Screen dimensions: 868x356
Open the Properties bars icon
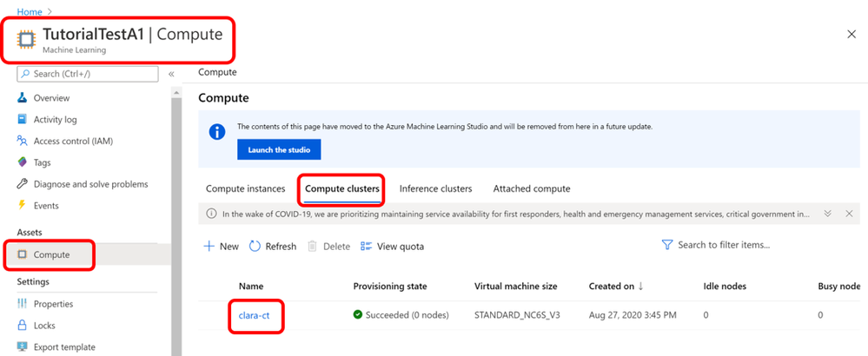[22, 304]
